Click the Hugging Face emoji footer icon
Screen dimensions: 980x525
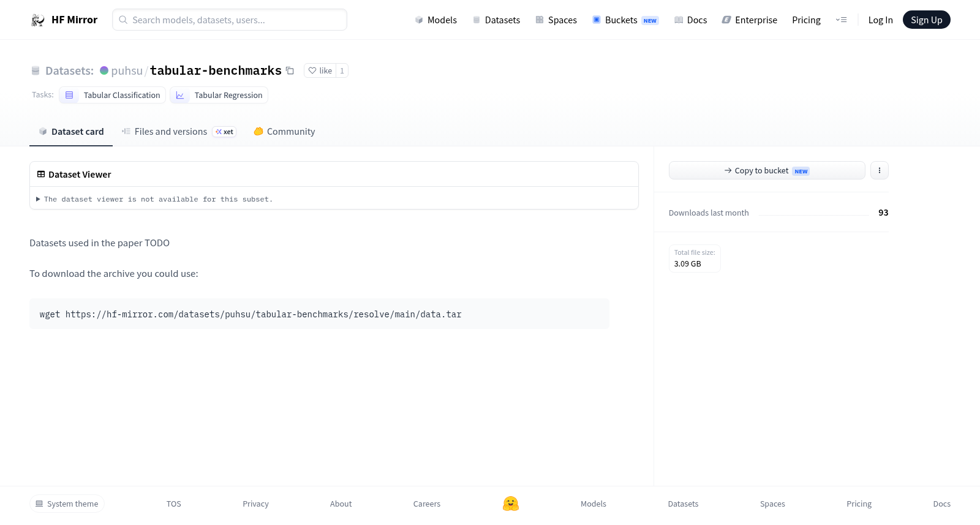511,504
